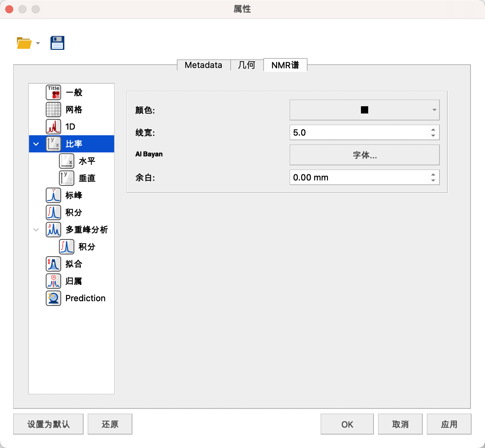Screen dimensions: 485x448
Task: Collapse the 多重峰分析 tree node
Action: [36, 230]
